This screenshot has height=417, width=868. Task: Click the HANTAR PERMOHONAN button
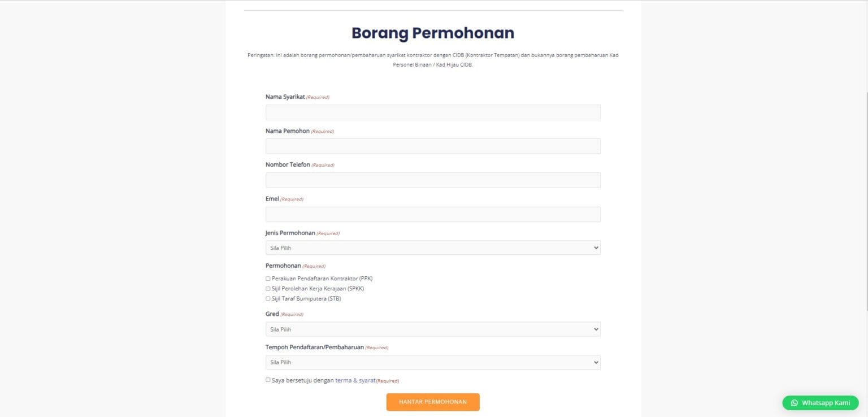tap(433, 402)
